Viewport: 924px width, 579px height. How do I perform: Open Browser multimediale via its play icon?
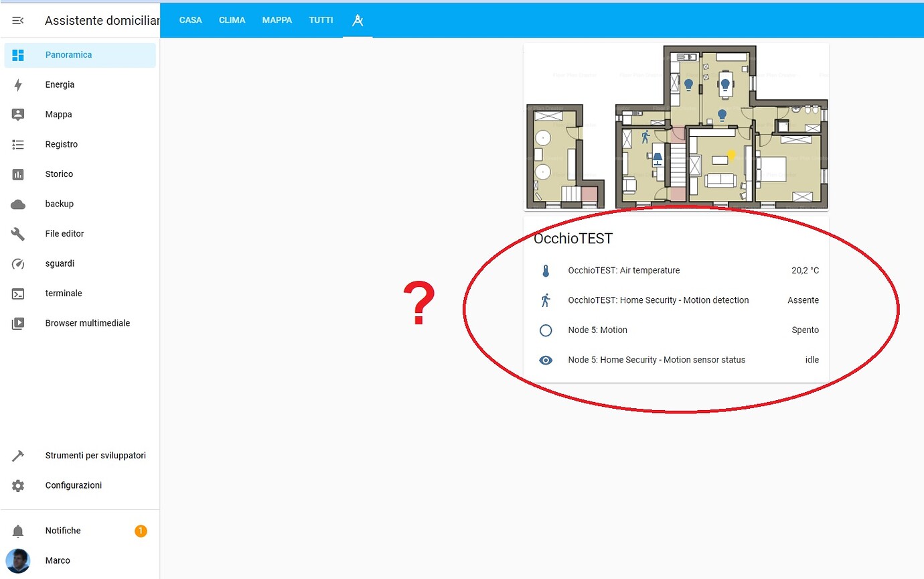(18, 323)
